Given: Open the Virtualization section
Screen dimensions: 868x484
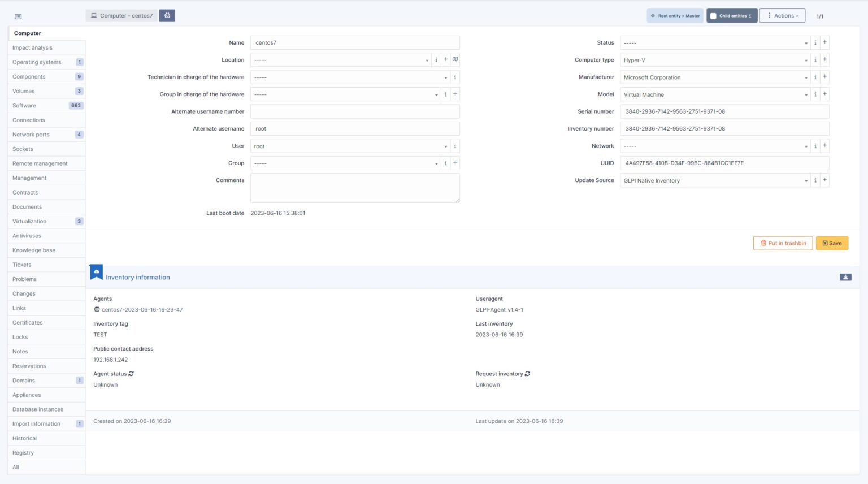Looking at the screenshot, I should pyautogui.click(x=29, y=221).
